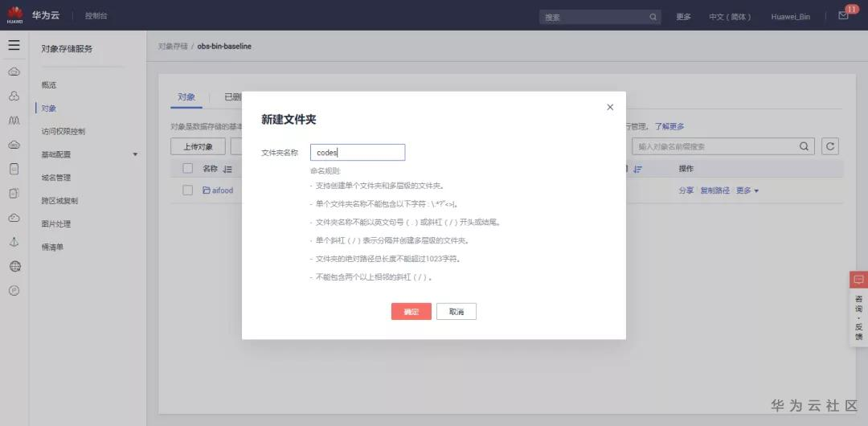Click 分享 in the aifood row
868x426 pixels.
tap(686, 190)
